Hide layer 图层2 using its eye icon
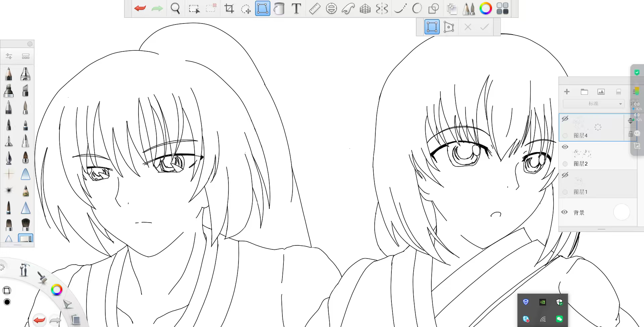Screen dimensions: 644x327 point(565,147)
